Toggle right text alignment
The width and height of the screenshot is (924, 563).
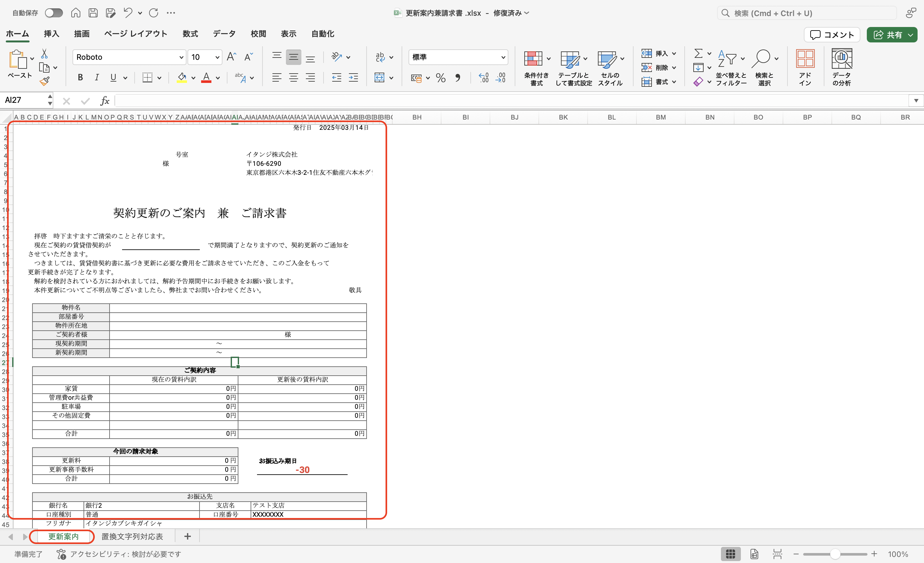point(310,78)
